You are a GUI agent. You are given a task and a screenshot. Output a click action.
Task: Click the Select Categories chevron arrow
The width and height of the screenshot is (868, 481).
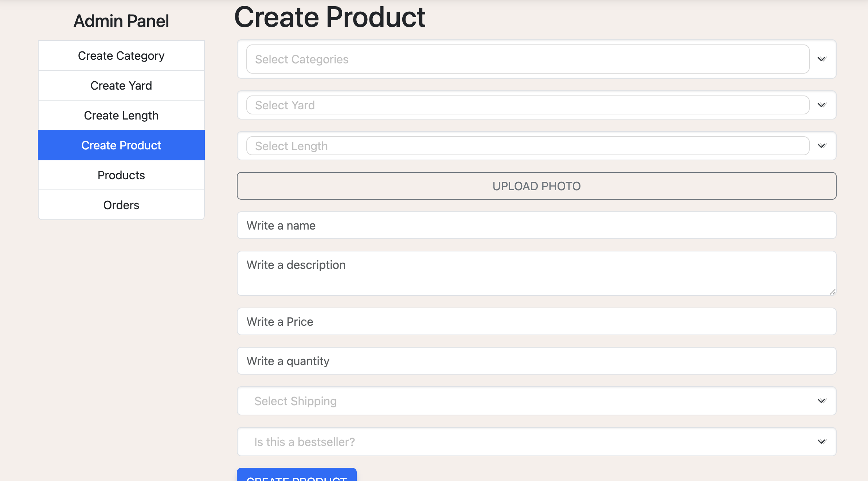[x=822, y=59]
